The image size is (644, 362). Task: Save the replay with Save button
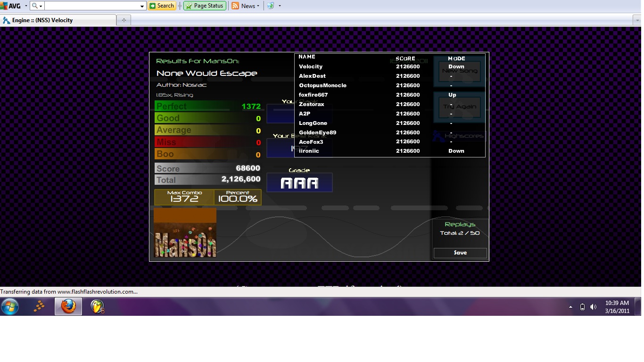pos(460,253)
